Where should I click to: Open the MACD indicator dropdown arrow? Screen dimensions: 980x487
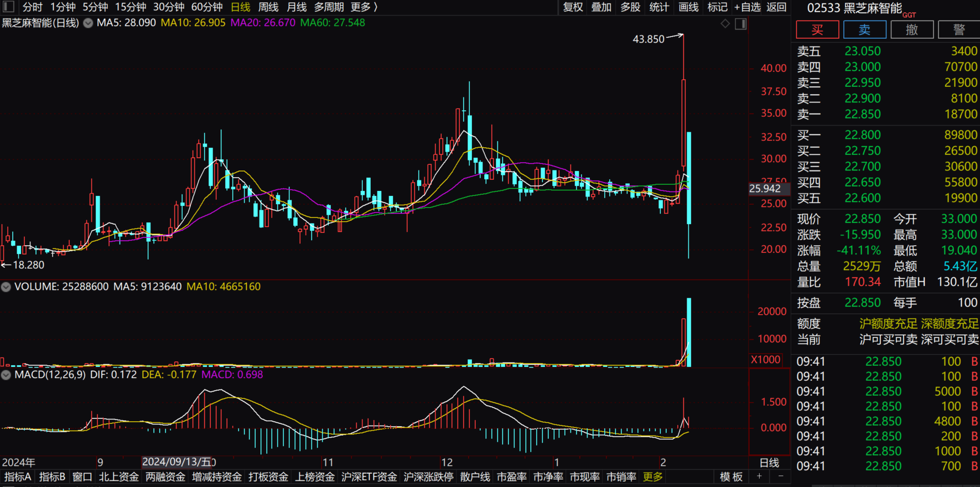coord(6,375)
